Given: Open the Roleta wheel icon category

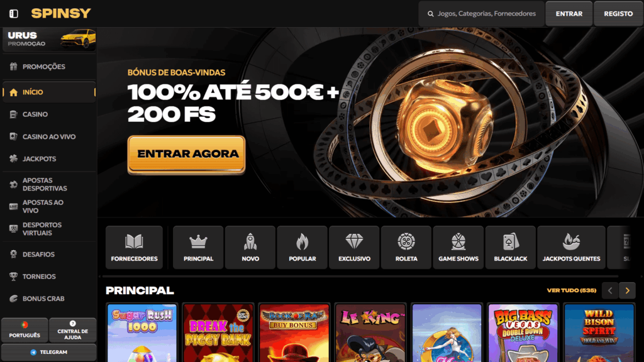Looking at the screenshot, I should pos(406,248).
